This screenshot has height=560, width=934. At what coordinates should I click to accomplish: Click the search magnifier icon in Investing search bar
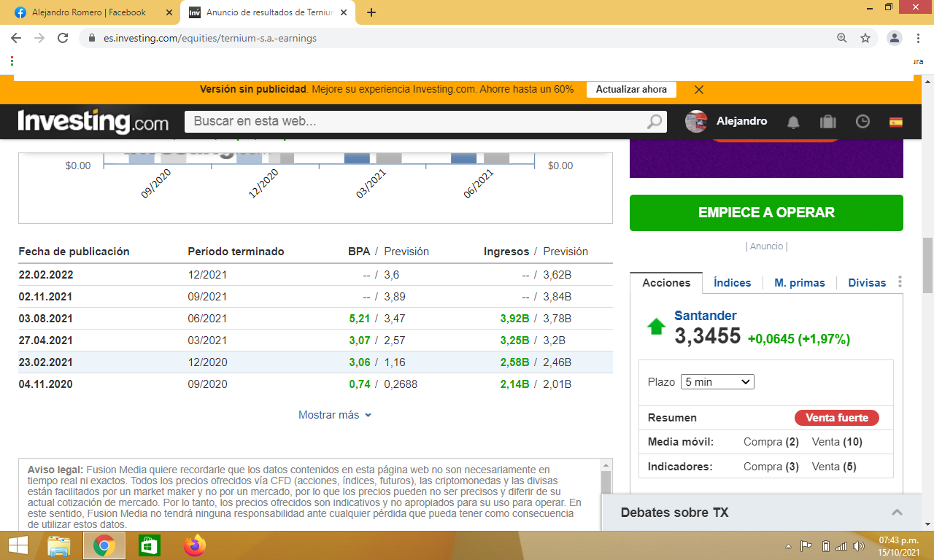[x=655, y=122]
